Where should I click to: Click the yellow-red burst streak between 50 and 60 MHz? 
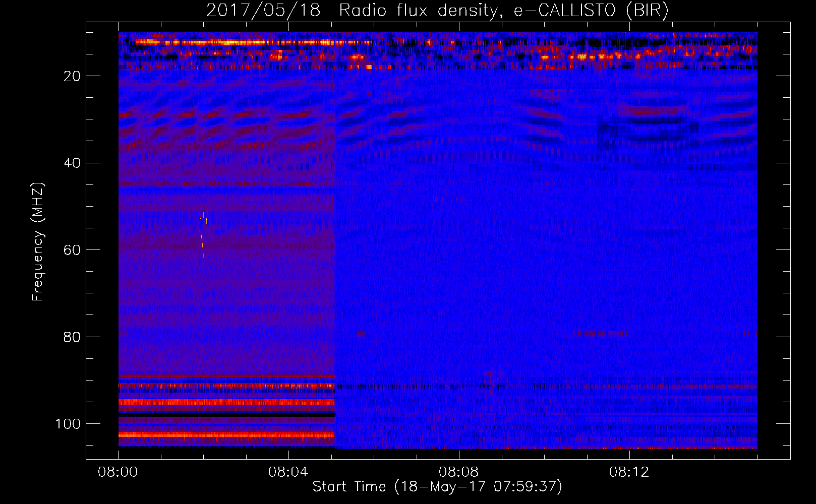click(203, 234)
